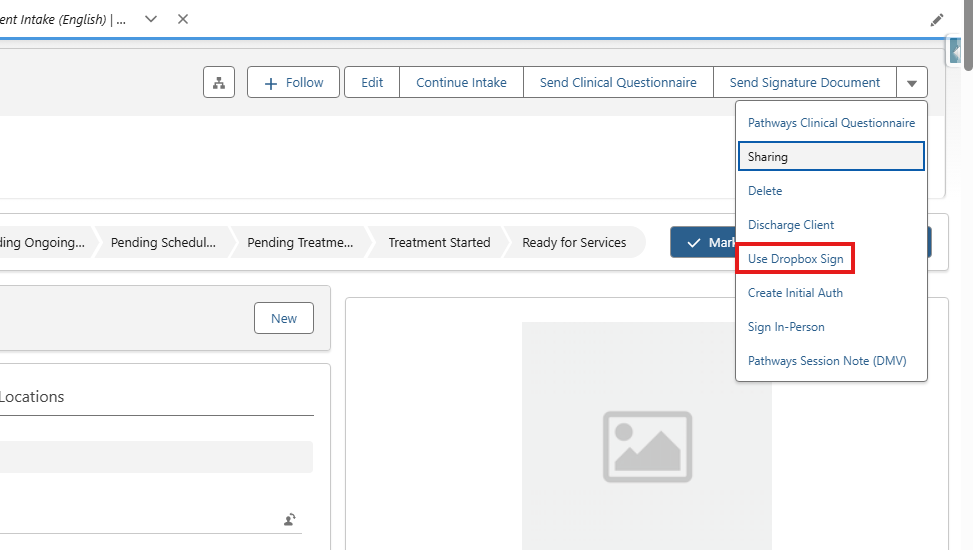Choose Delete from the actions menu
Screen dimensions: 973x550
(x=831, y=191)
